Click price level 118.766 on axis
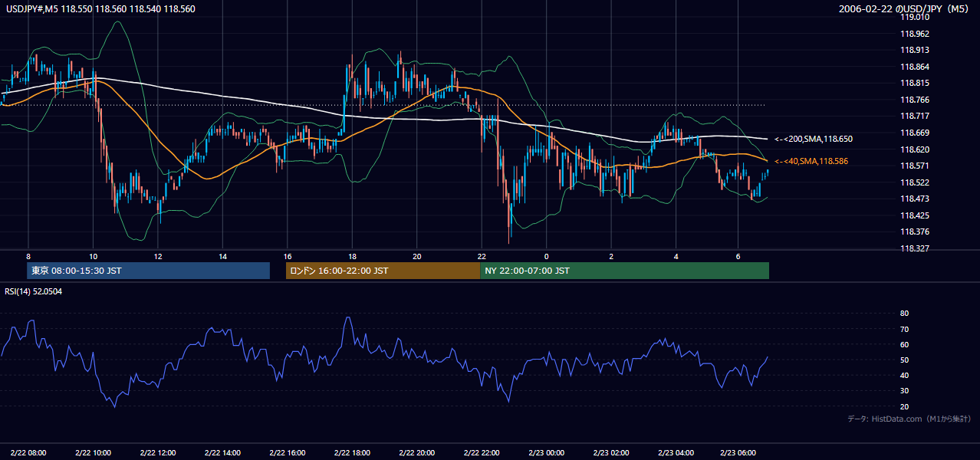 (914, 100)
